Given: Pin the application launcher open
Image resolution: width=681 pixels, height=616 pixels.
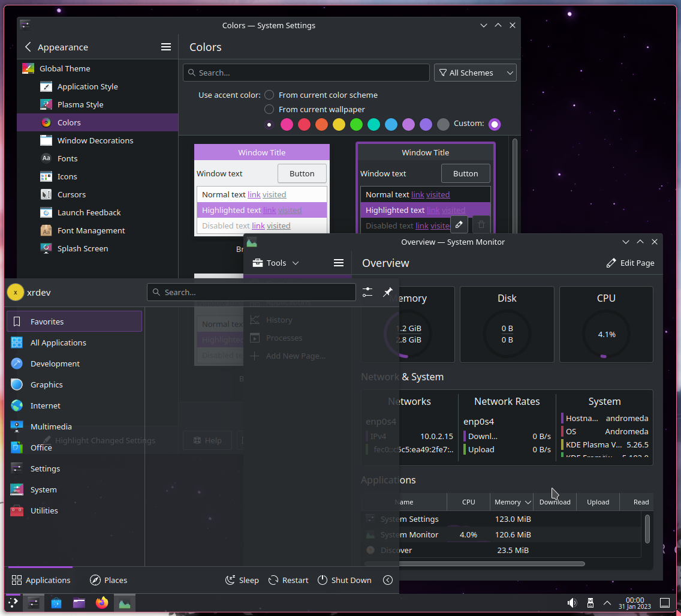Looking at the screenshot, I should [387, 292].
